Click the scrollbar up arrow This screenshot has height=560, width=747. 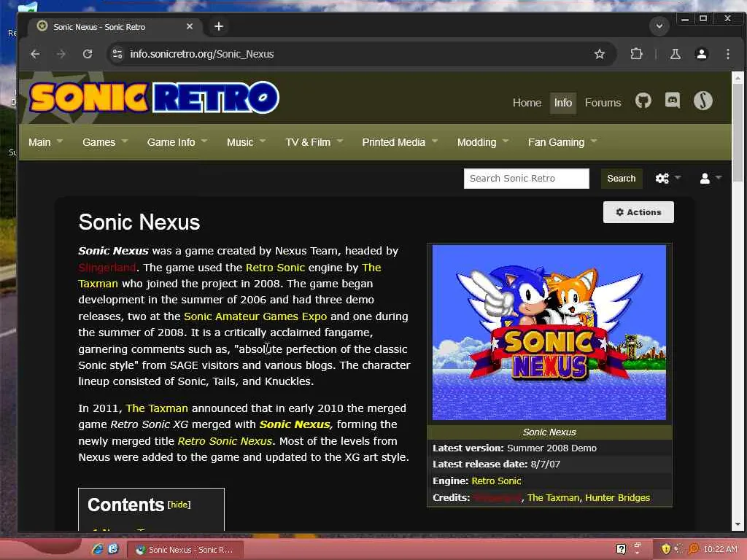coord(738,77)
